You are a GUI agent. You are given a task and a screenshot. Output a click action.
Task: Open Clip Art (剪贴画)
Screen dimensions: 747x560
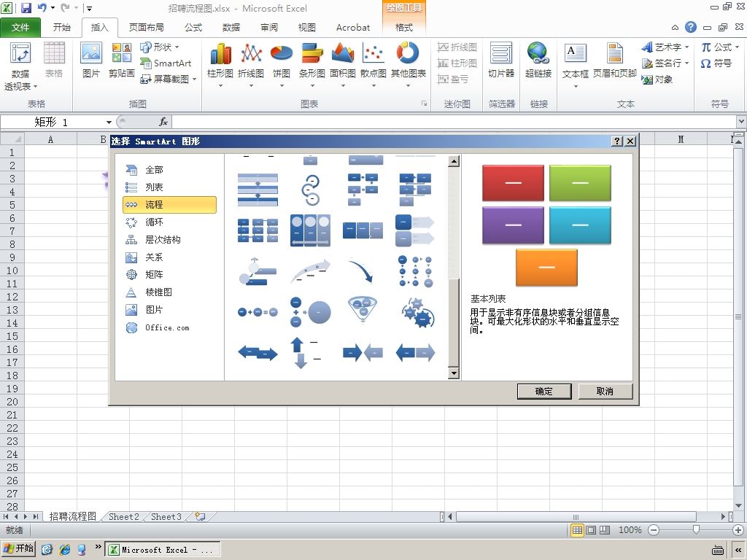coord(122,60)
